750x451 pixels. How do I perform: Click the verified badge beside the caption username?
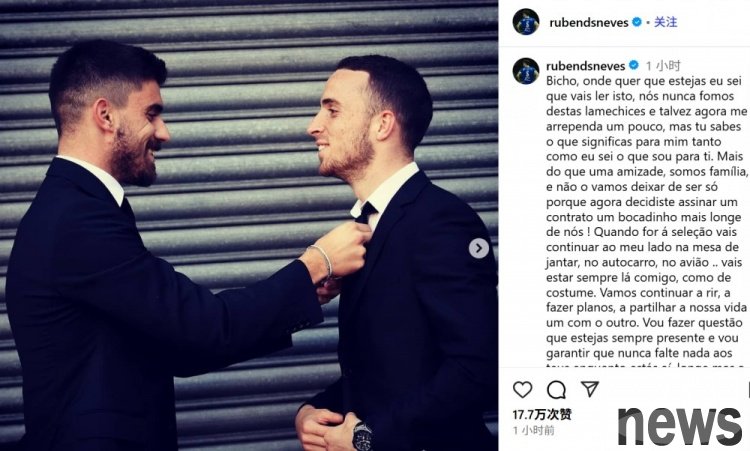633,65
